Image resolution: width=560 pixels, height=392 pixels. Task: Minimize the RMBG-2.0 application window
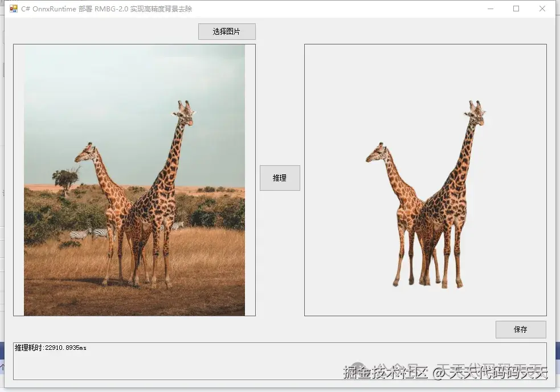490,9
